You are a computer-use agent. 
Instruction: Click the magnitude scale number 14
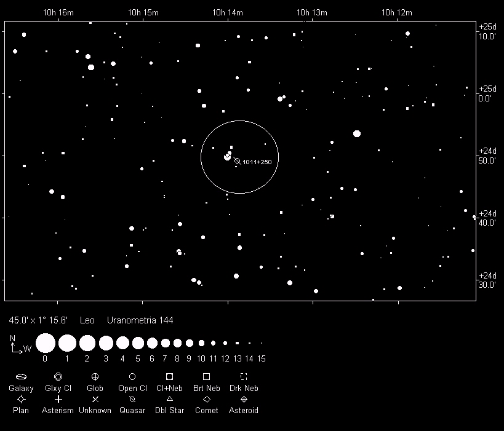(249, 358)
